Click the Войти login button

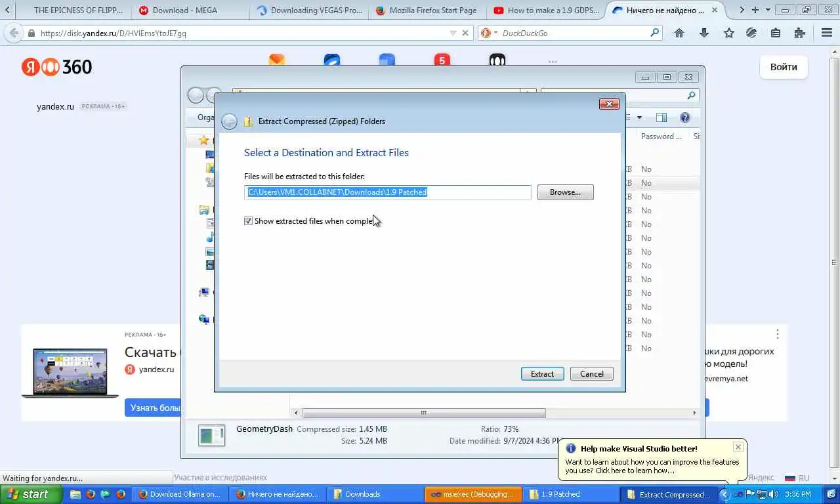784,67
